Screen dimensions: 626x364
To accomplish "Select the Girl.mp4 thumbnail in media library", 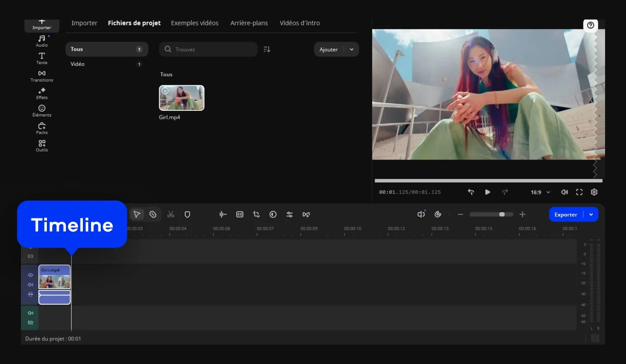I will (x=182, y=98).
